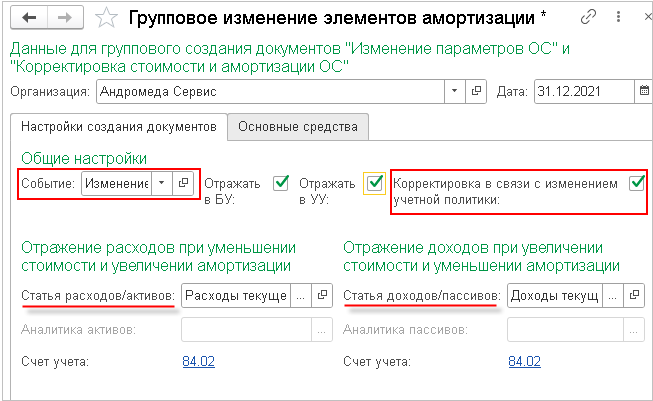Image resolution: width=653 pixels, height=401 pixels.
Task: Expand the Событие dropdown list
Action: click(x=162, y=183)
